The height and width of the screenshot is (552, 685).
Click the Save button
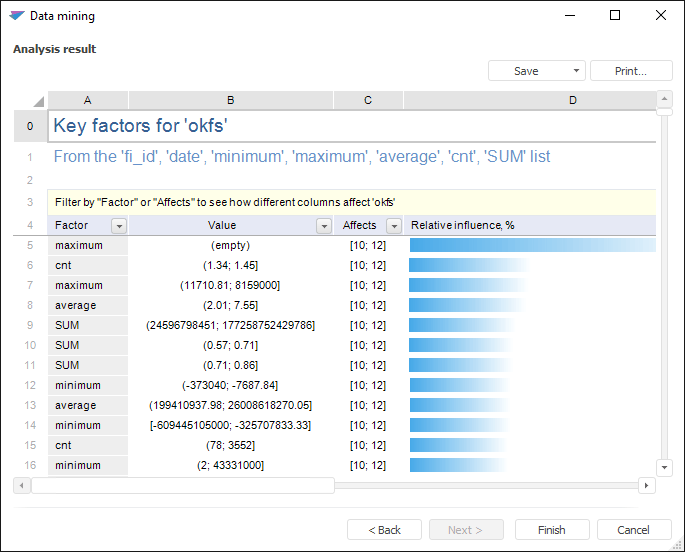click(x=526, y=71)
